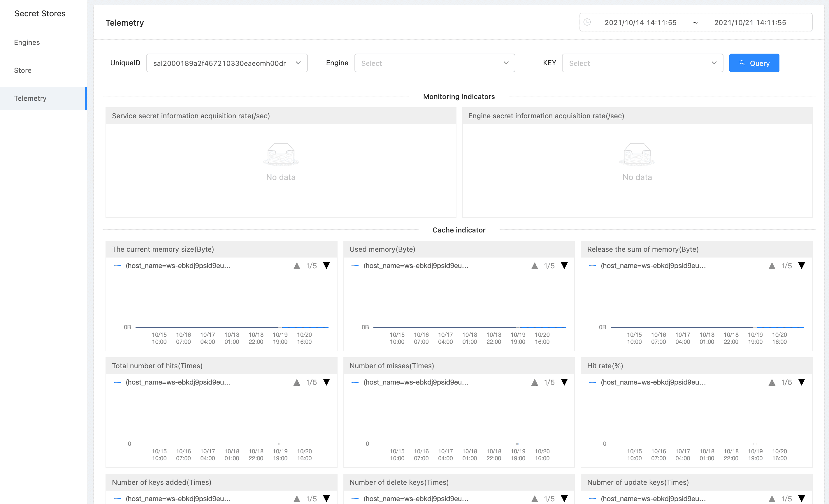Next legend page in Number of misses chart
The width and height of the screenshot is (829, 504).
pos(564,382)
